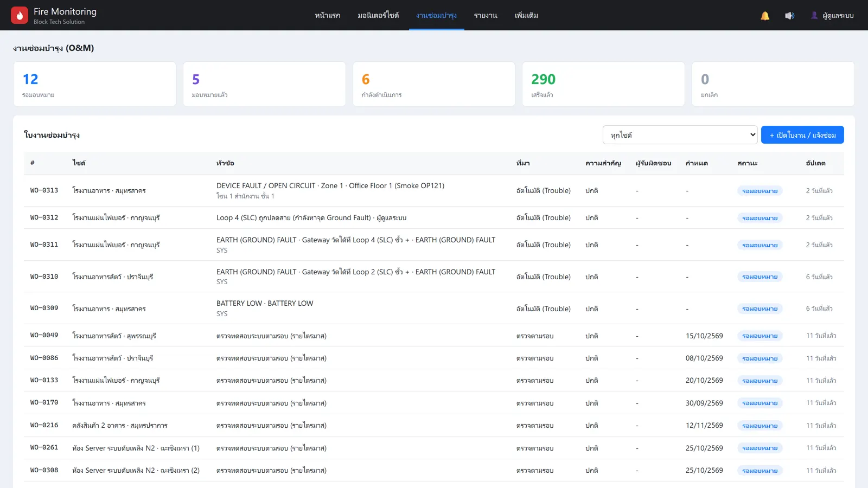The height and width of the screenshot is (488, 868).
Task: Click the DEVICE FAULT / OPEN CIRCUIT title
Action: pyautogui.click(x=330, y=185)
